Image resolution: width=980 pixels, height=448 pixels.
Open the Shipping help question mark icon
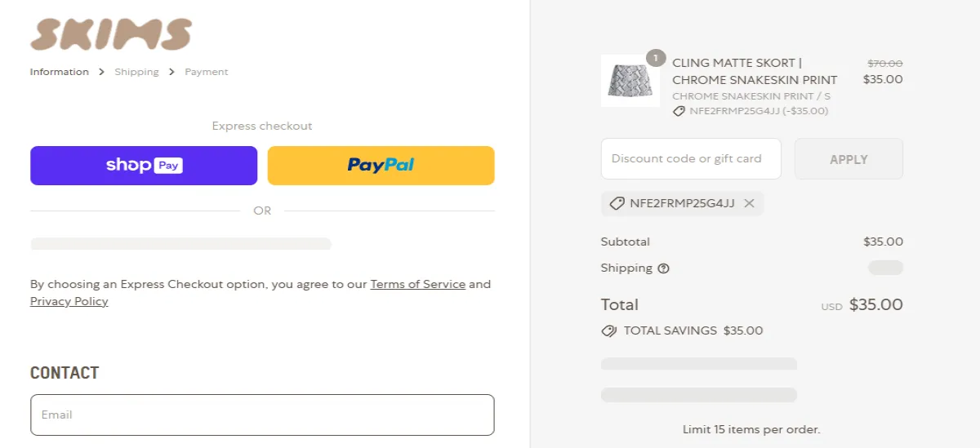click(x=663, y=268)
